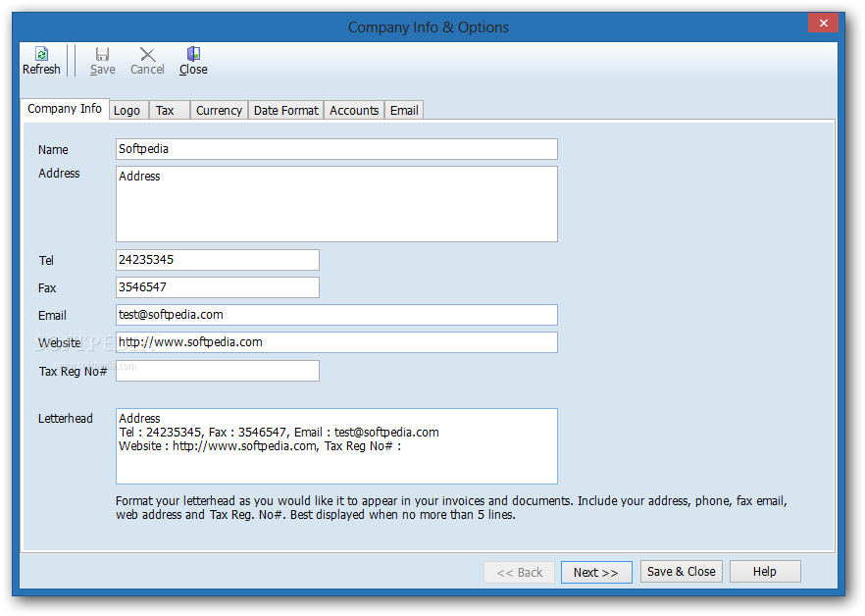Image resolution: width=865 pixels, height=616 pixels.
Task: Click the Tel field with 24235345
Action: tap(218, 260)
